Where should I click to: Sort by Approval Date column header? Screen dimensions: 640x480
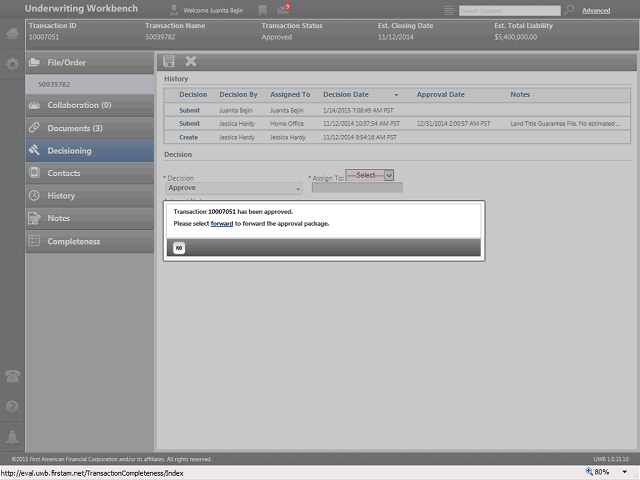point(440,95)
